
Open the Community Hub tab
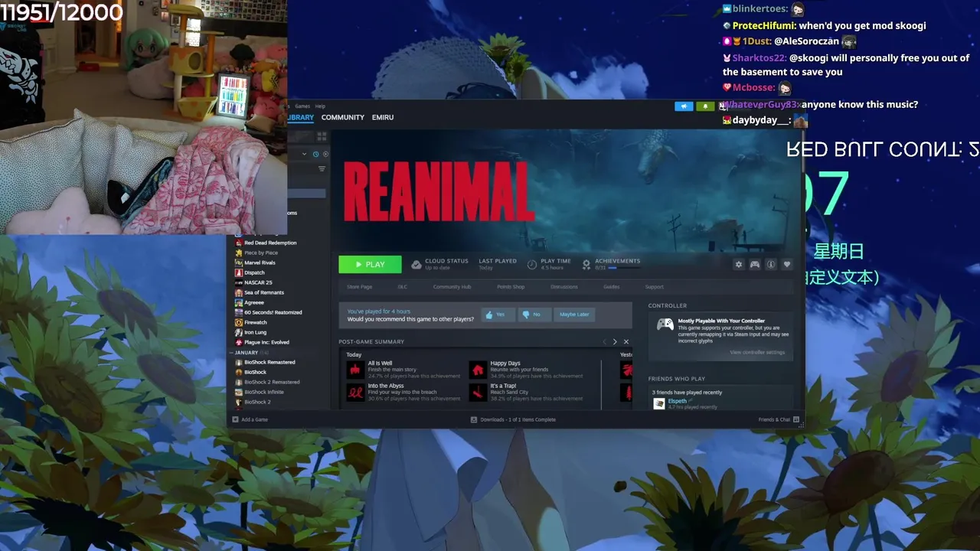click(x=452, y=287)
